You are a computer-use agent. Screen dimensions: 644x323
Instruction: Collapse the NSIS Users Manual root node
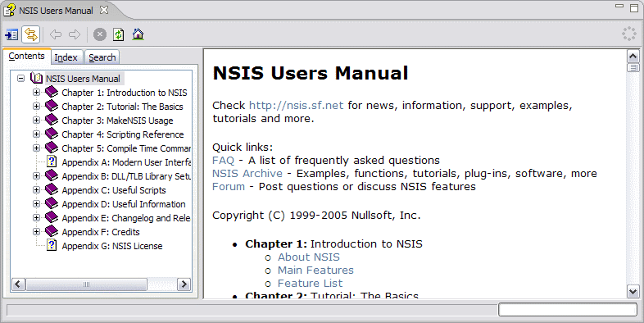coord(21,78)
